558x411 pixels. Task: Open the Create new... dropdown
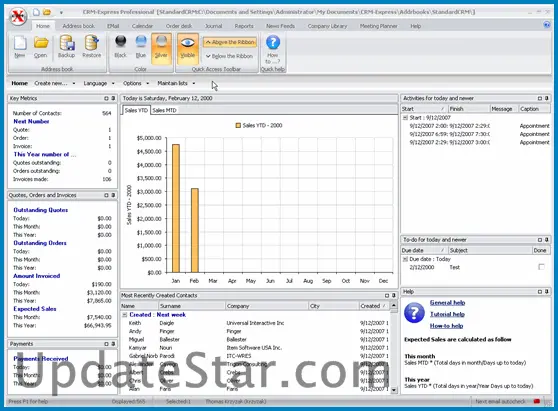coord(55,83)
